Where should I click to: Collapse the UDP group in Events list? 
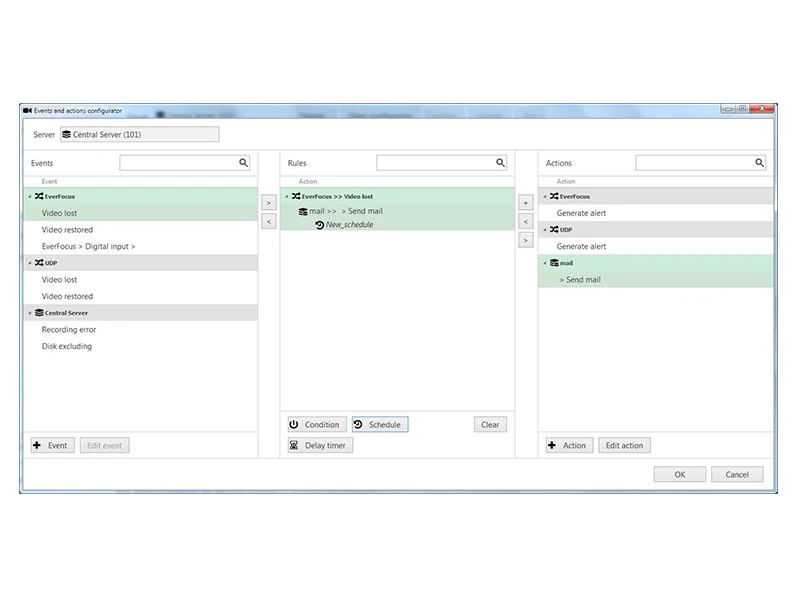[x=30, y=263]
